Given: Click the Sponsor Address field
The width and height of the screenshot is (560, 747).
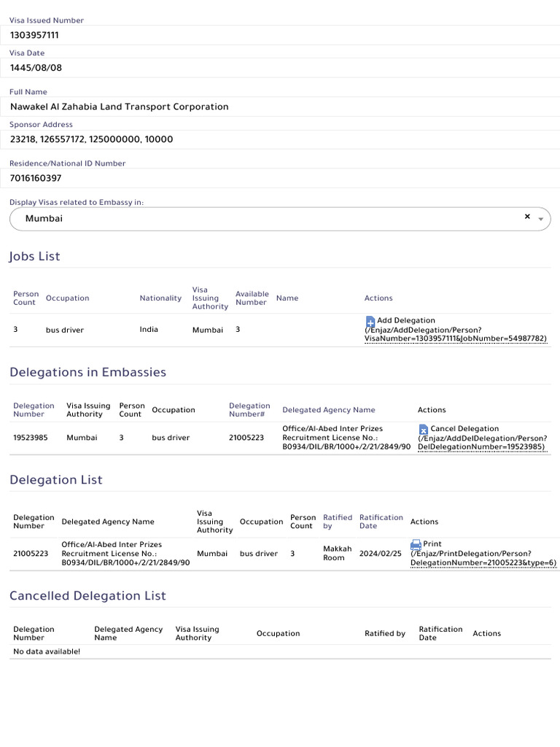Looking at the screenshot, I should click(280, 139).
